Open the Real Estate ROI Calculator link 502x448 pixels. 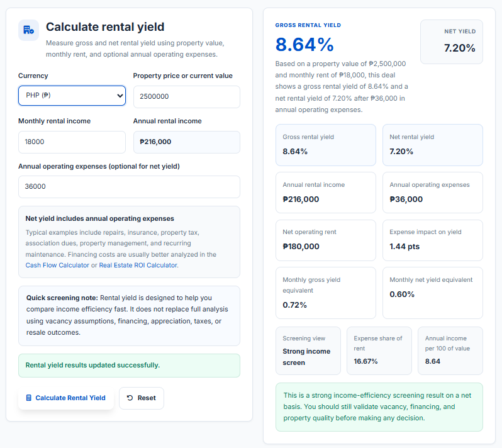(138, 265)
